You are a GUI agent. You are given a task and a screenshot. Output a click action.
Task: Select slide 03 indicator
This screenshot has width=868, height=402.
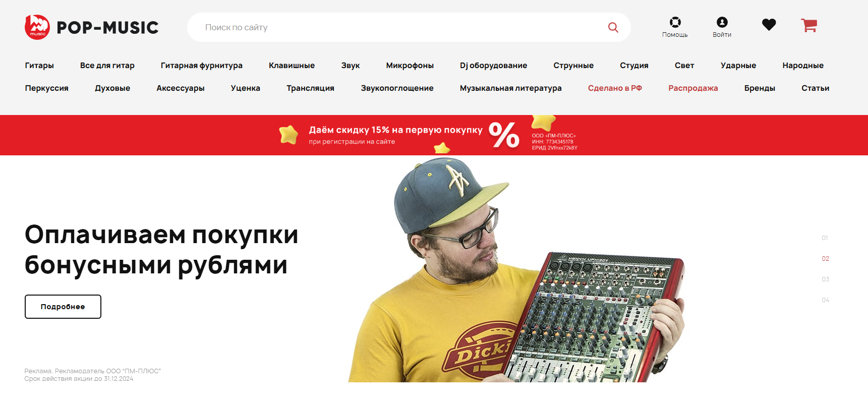(825, 279)
